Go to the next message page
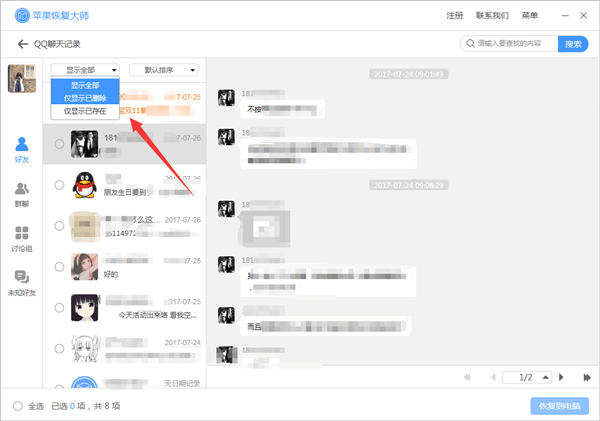 561,377
